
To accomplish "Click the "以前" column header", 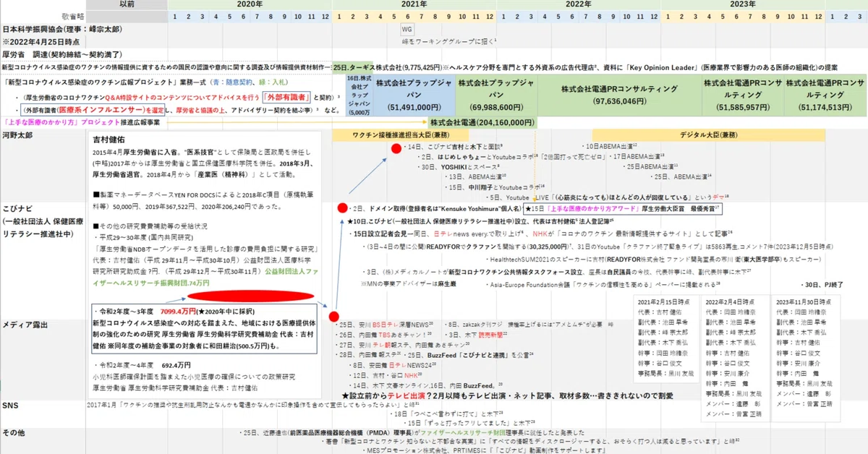I will coord(127,4).
